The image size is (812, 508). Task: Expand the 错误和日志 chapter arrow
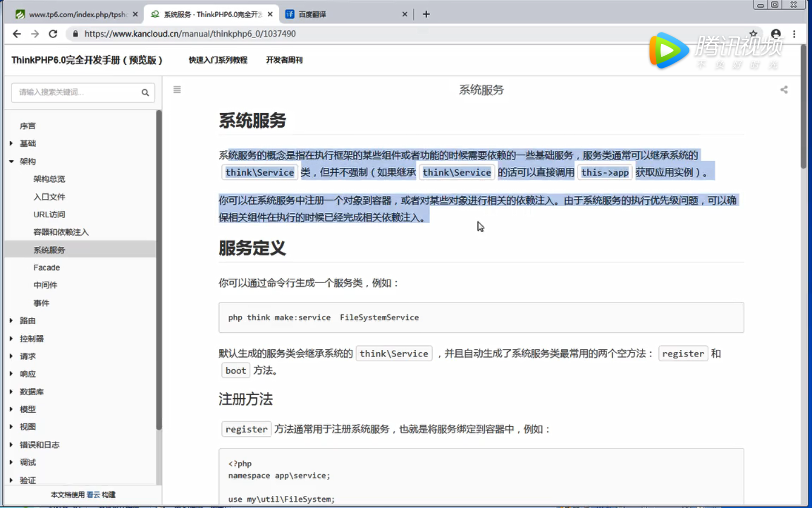coord(11,445)
